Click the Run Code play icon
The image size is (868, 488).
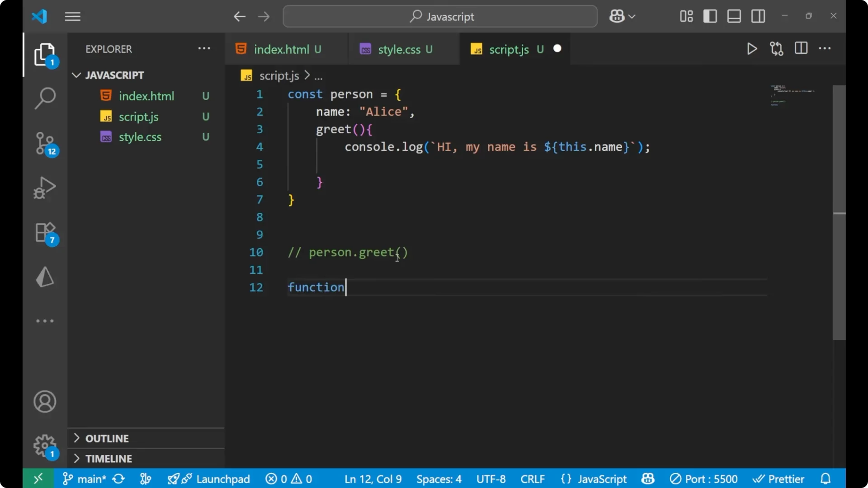pos(752,49)
